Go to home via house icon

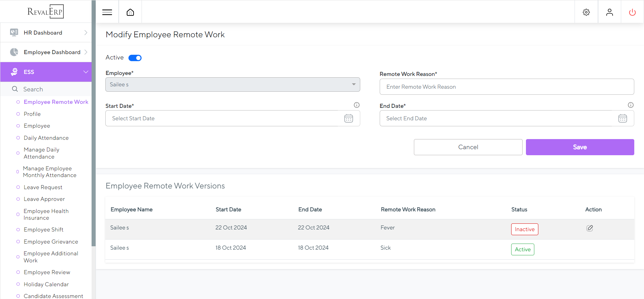pyautogui.click(x=130, y=12)
